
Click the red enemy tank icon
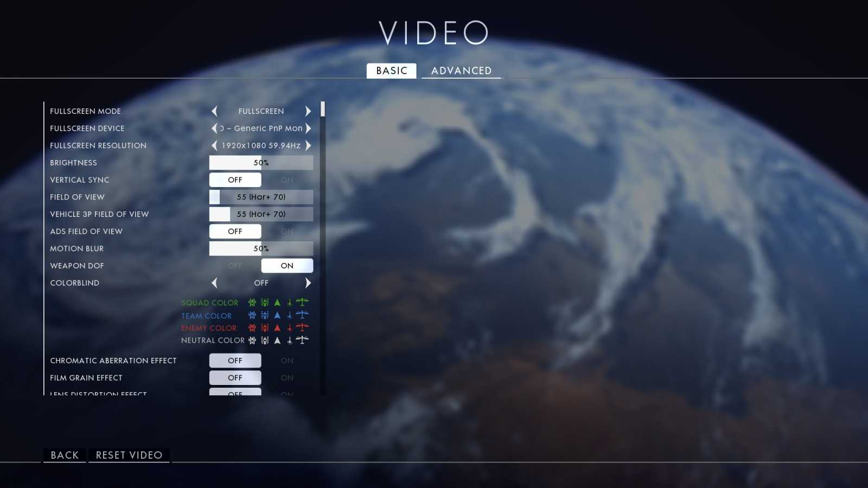[265, 328]
